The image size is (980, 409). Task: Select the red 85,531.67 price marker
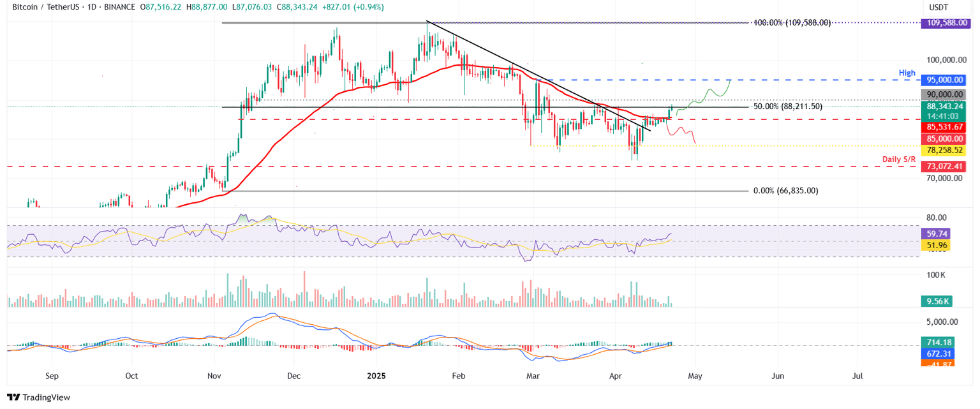(x=946, y=128)
